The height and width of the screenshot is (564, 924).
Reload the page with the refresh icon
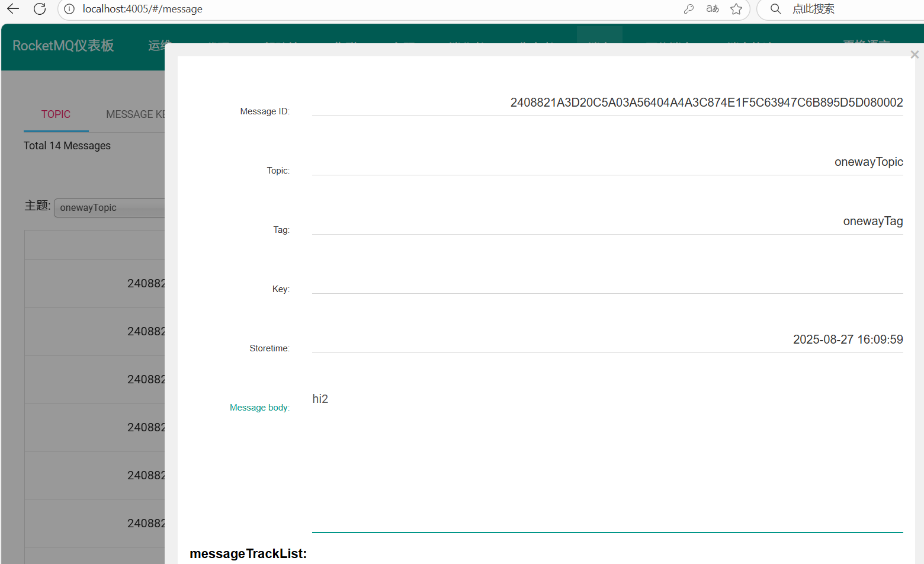click(x=40, y=9)
